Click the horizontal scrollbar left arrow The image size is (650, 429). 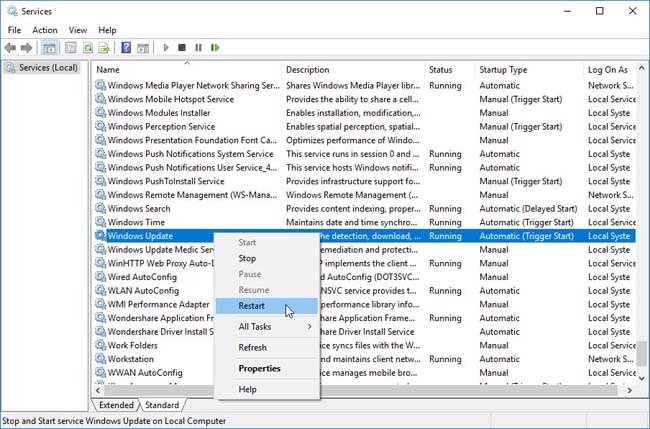click(x=98, y=390)
